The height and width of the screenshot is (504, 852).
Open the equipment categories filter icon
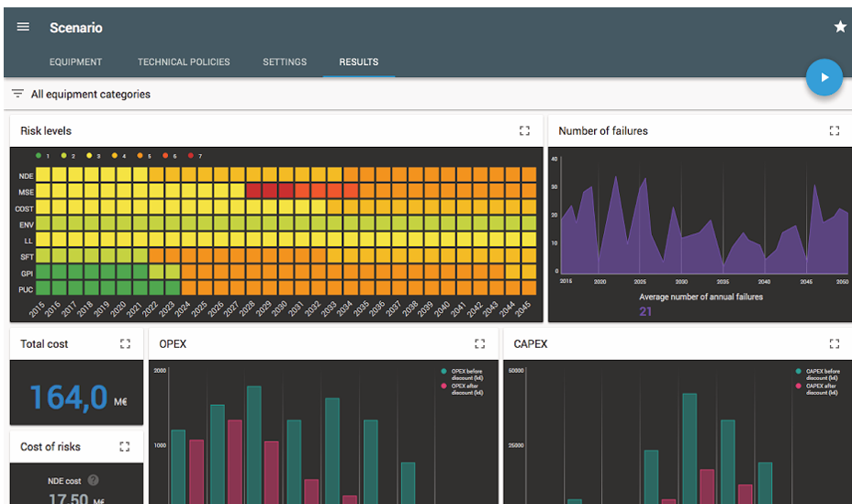pyautogui.click(x=17, y=94)
